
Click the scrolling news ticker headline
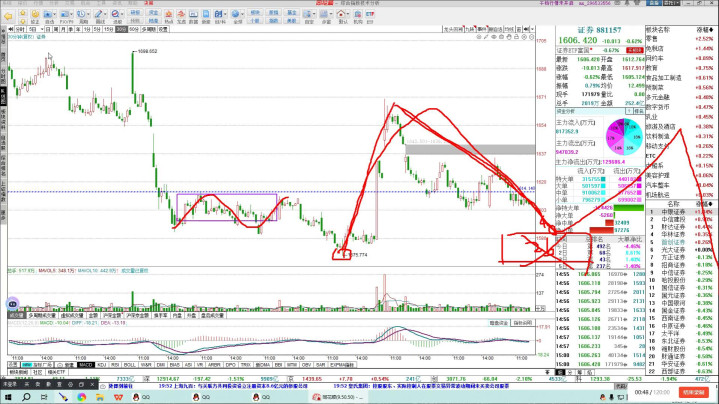click(233, 386)
